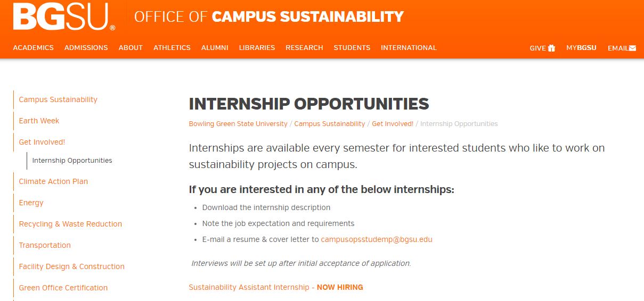Click the Email envelope icon

(632, 48)
